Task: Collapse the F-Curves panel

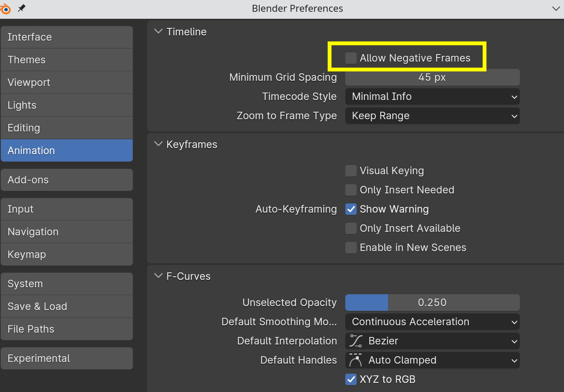Action: (x=159, y=276)
